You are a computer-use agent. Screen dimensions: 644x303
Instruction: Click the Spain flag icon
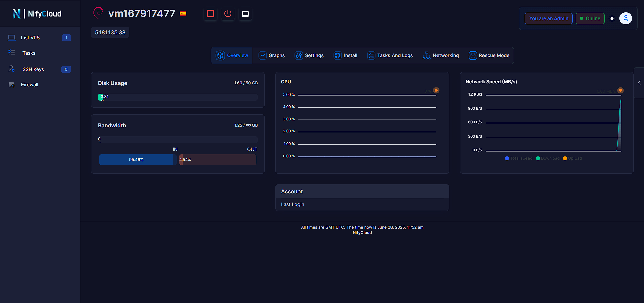pyautogui.click(x=183, y=14)
